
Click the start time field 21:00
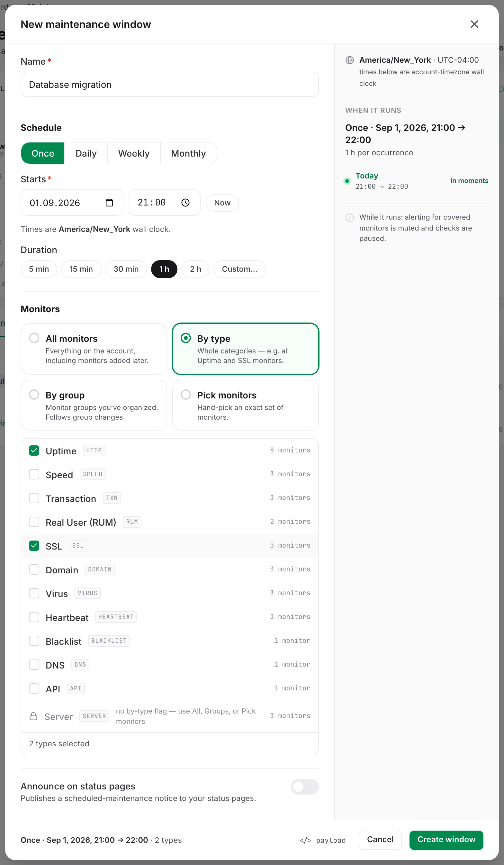pos(165,203)
